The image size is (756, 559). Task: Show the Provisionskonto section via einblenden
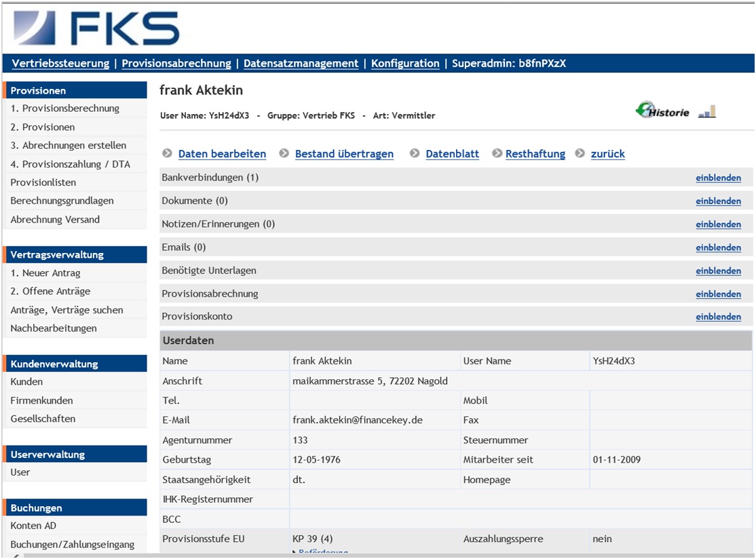[x=719, y=316]
